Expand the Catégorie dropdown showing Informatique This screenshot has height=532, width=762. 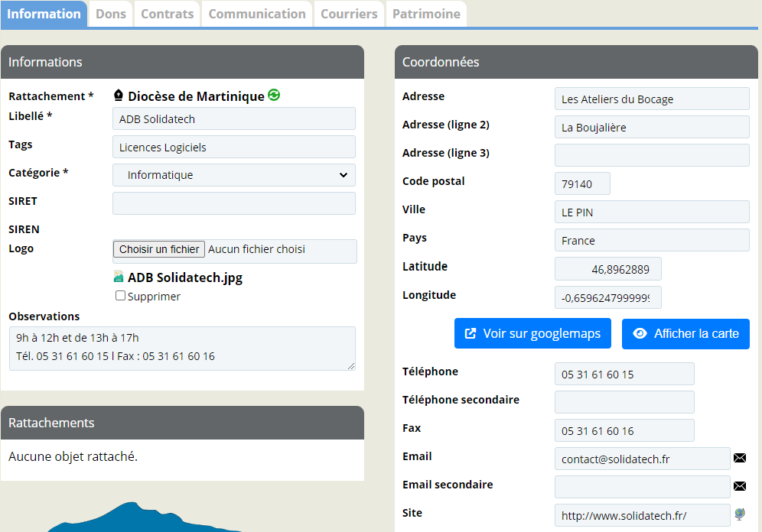pyautogui.click(x=234, y=175)
